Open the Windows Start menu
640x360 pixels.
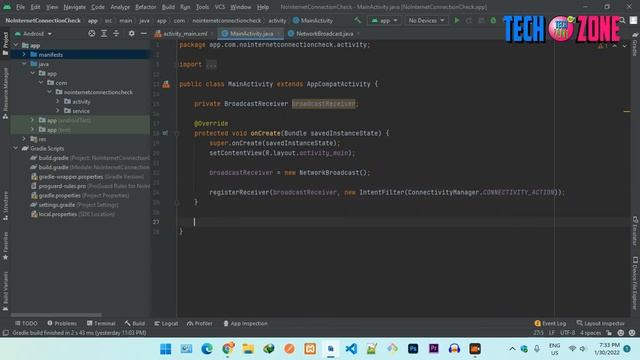(x=166, y=349)
